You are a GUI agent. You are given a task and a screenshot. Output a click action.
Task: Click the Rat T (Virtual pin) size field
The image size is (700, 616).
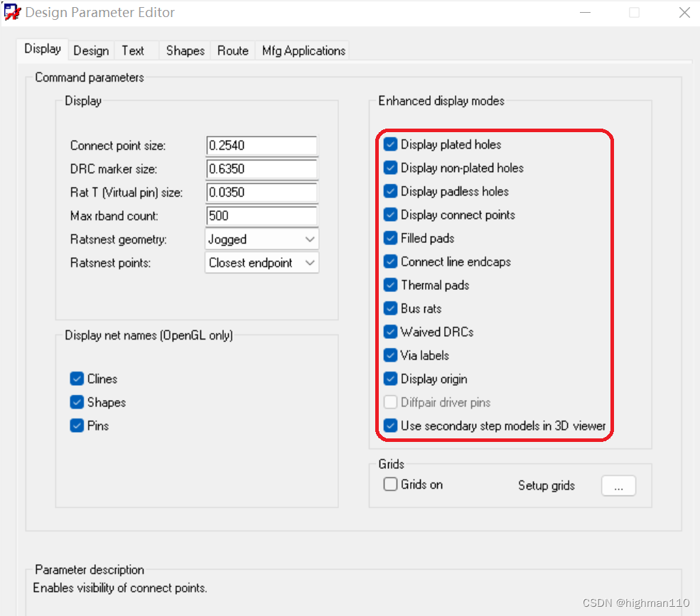pos(262,193)
